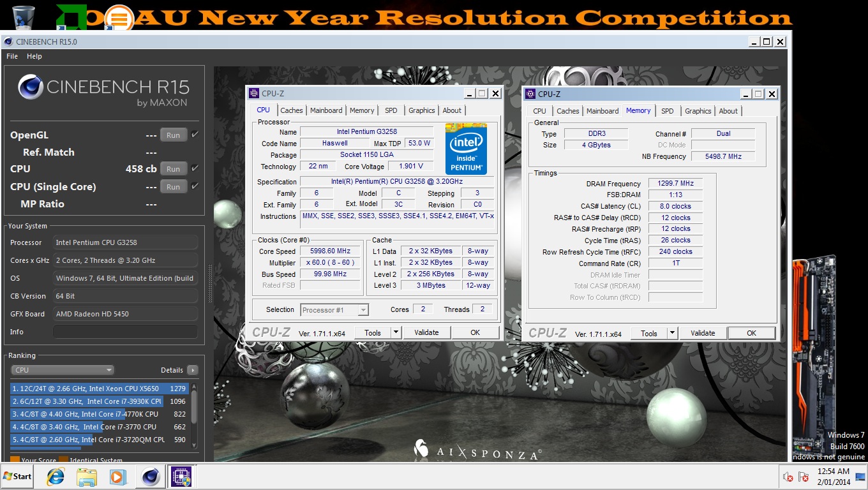Screen dimensions: 868x490
Task: Launch Windows Media Player from the taskbar
Action: pyautogui.click(x=117, y=477)
